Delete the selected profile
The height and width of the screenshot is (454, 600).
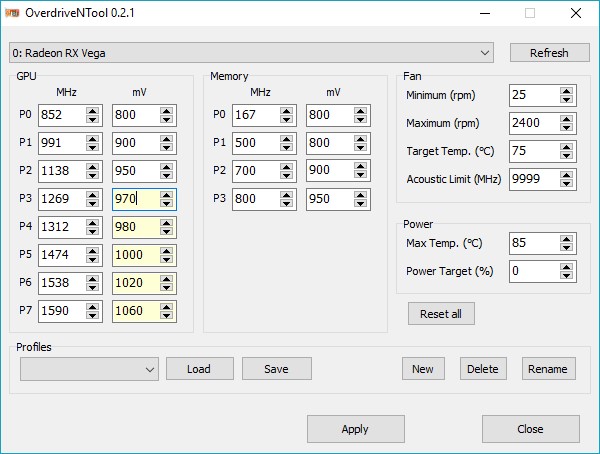pyautogui.click(x=483, y=369)
